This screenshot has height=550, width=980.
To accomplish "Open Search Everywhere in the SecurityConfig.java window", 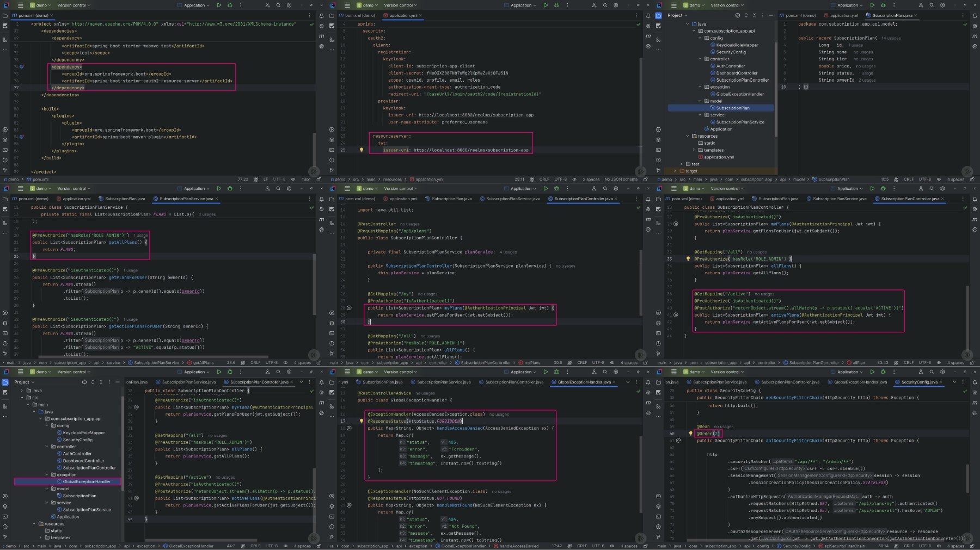I will [932, 372].
